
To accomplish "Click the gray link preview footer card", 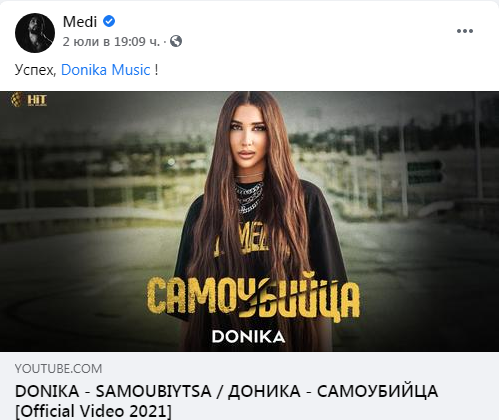I will click(x=249, y=386).
